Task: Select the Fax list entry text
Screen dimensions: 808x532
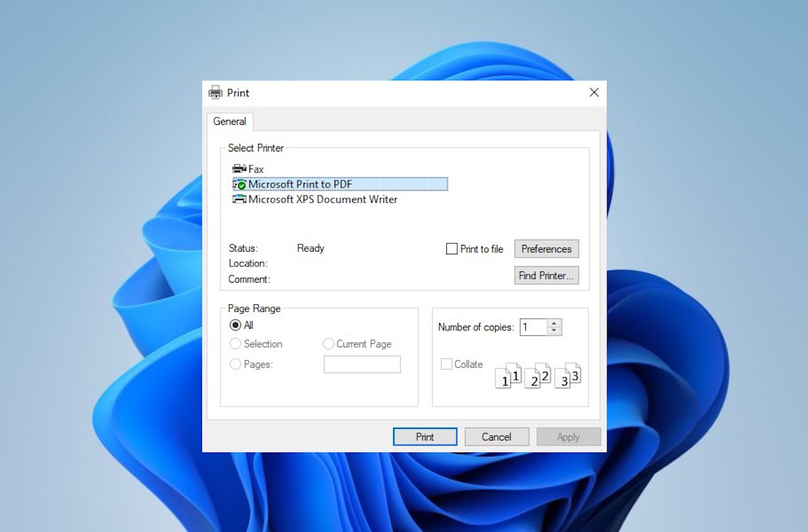Action: (x=256, y=169)
